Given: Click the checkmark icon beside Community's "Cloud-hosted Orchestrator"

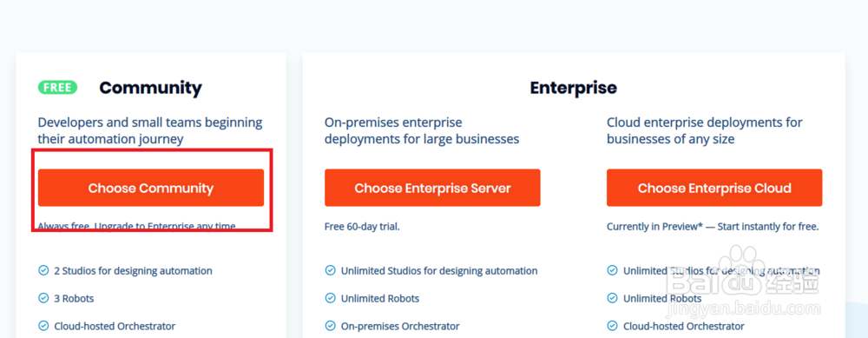Looking at the screenshot, I should 43,326.
